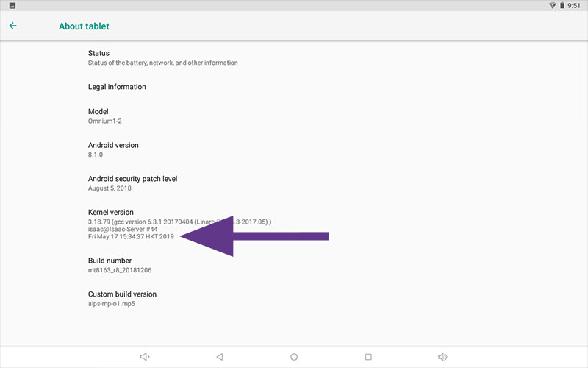Open Recents with the square icon
Image resolution: width=588 pixels, height=368 pixels.
tap(368, 357)
